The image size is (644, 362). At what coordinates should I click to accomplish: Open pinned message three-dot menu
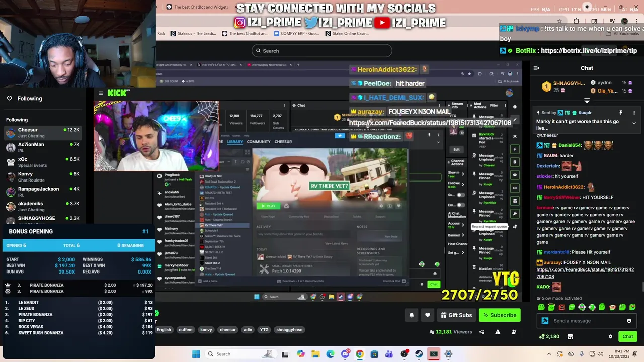tap(634, 113)
